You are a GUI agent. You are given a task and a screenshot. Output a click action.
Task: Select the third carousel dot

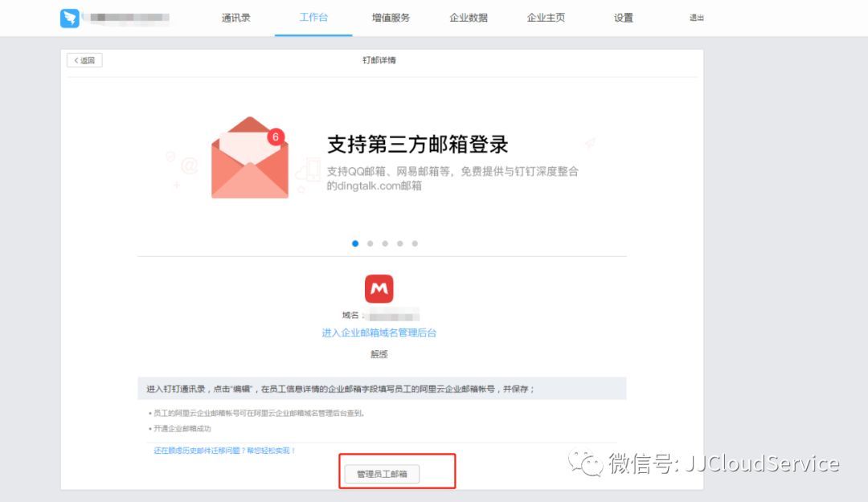pyautogui.click(x=385, y=243)
